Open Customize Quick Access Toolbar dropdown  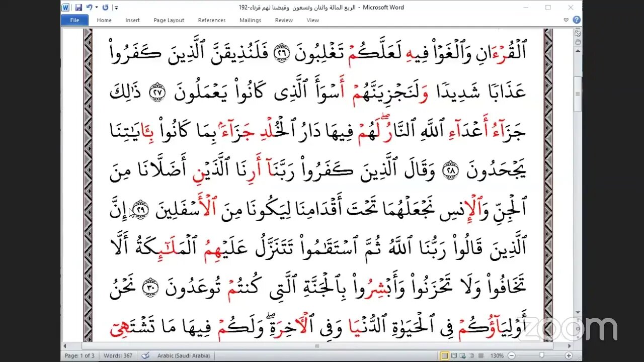[116, 8]
